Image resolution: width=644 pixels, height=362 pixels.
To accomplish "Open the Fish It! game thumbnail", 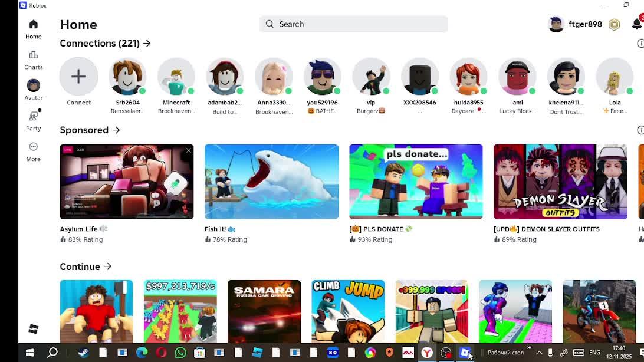I will 271,182.
